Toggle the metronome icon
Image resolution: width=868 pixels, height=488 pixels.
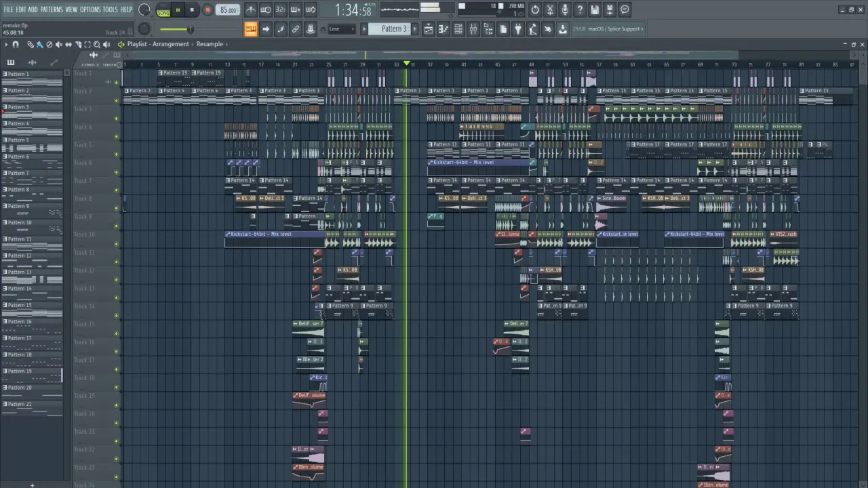pyautogui.click(x=251, y=9)
